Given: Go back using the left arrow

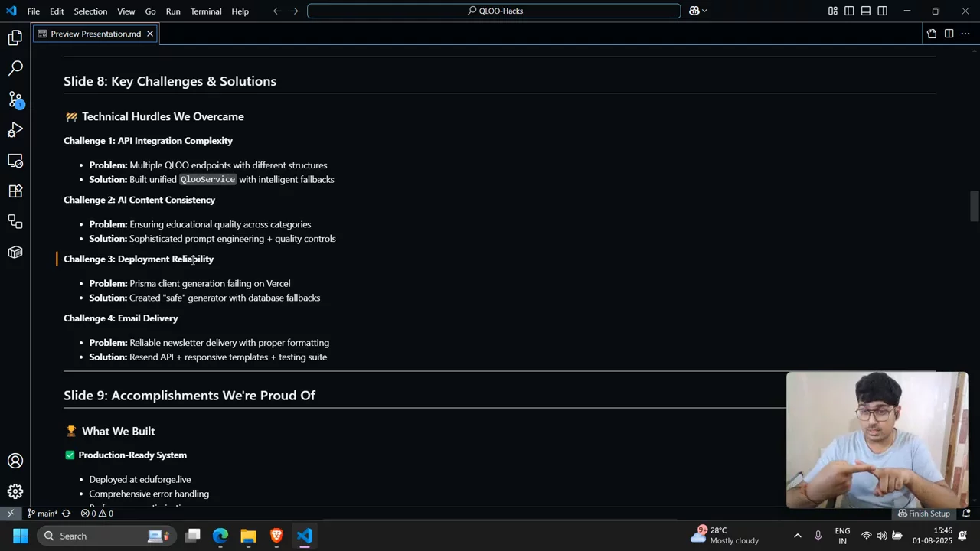Looking at the screenshot, I should pos(277,11).
